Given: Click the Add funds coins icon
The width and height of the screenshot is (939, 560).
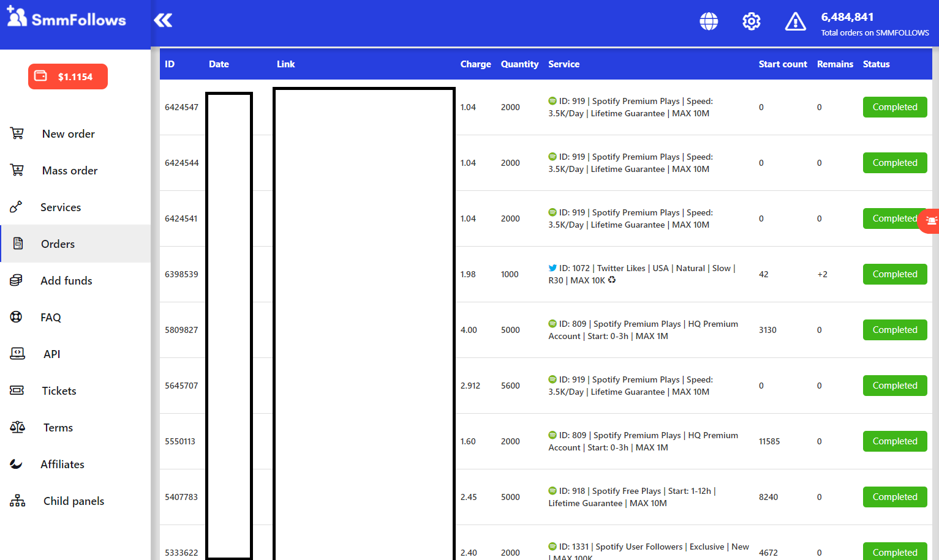Looking at the screenshot, I should coord(17,280).
